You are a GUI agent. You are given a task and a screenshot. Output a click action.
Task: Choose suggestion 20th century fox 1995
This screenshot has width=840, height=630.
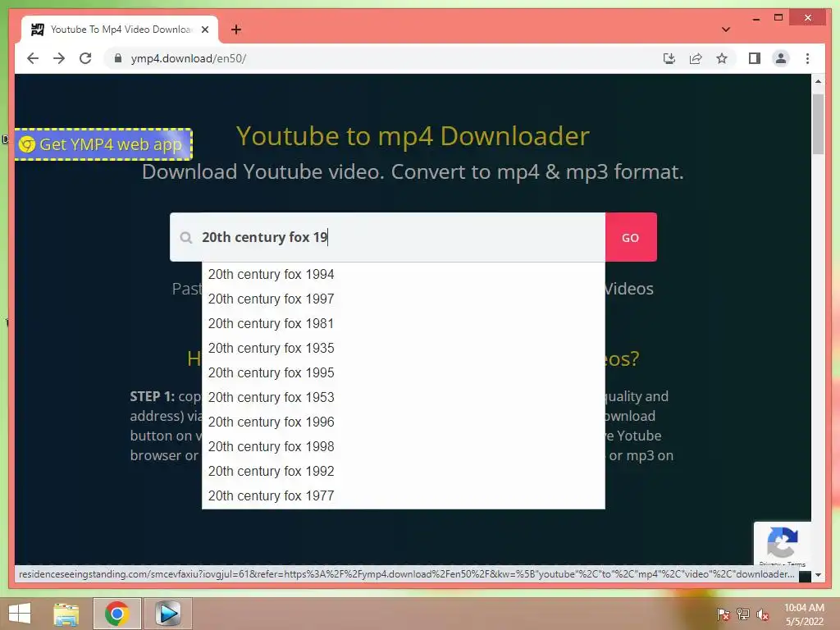(404, 373)
